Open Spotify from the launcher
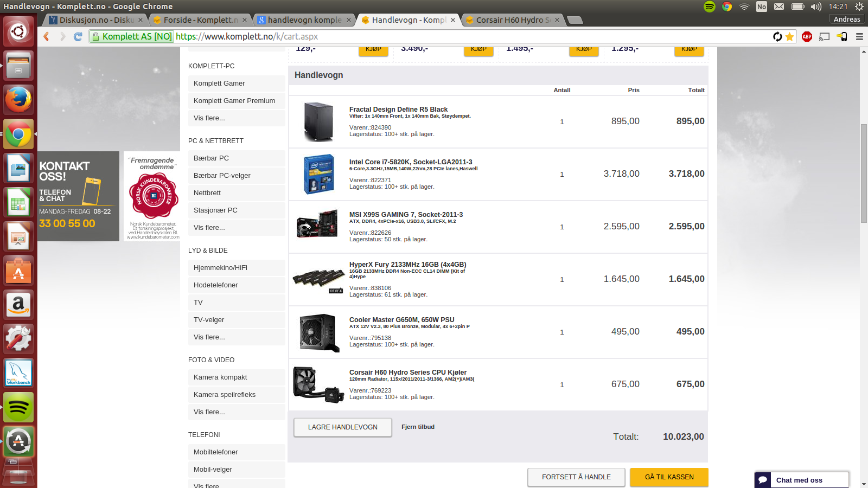The width and height of the screenshot is (868, 488). [x=18, y=407]
